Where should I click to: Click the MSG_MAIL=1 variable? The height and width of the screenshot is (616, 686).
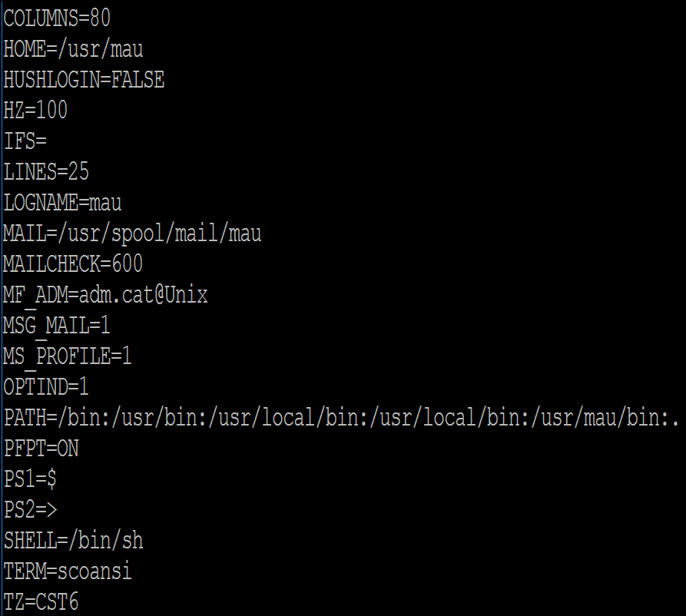click(56, 326)
